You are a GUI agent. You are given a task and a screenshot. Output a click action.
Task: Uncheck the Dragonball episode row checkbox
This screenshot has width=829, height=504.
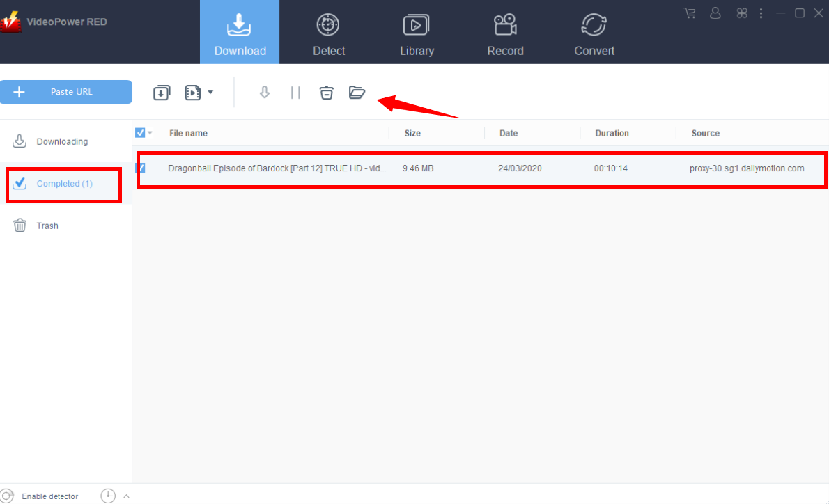click(x=141, y=168)
